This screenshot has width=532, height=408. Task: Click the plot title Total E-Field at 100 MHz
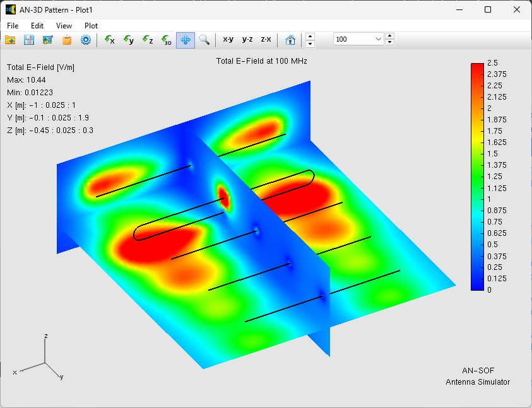pyautogui.click(x=262, y=61)
